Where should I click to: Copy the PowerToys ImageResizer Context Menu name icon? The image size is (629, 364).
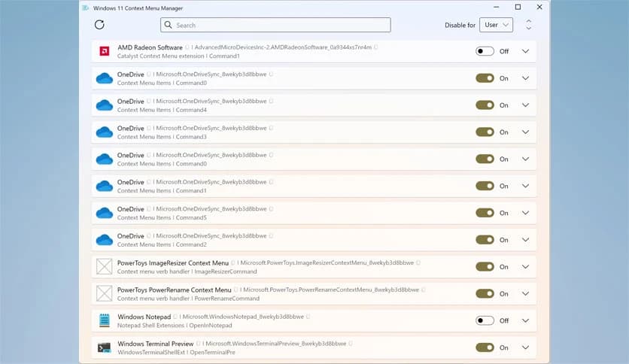click(x=233, y=263)
